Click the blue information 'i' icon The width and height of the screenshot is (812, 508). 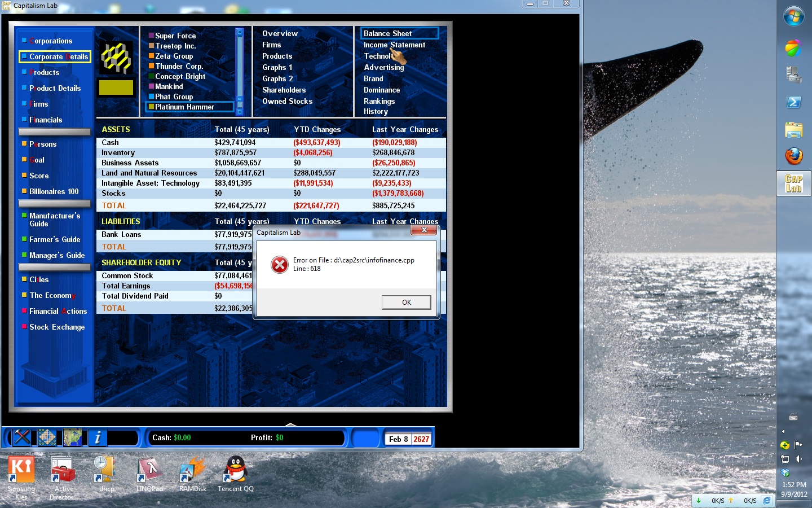pyautogui.click(x=98, y=437)
